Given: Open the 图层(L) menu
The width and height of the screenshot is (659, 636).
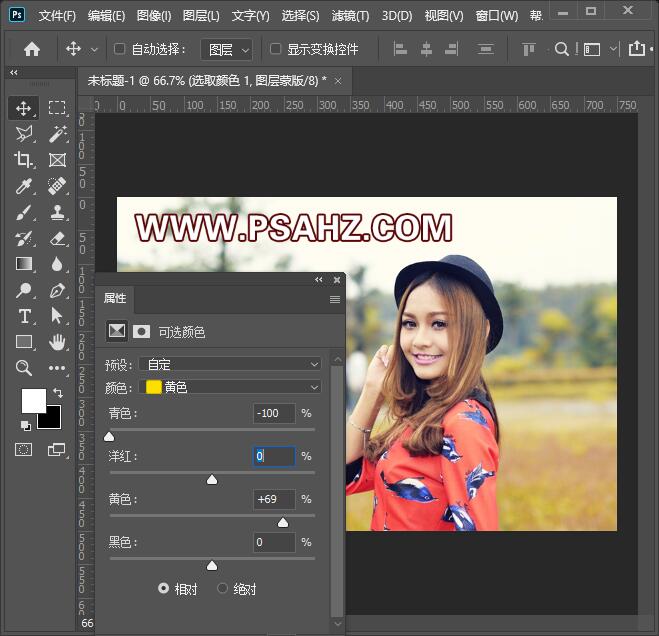Looking at the screenshot, I should (x=201, y=16).
